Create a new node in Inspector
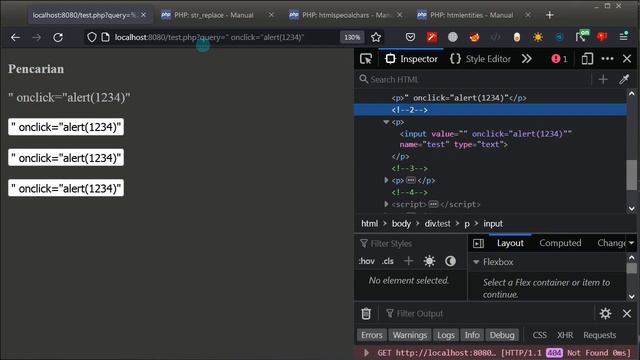This screenshot has height=360, width=640. click(603, 79)
